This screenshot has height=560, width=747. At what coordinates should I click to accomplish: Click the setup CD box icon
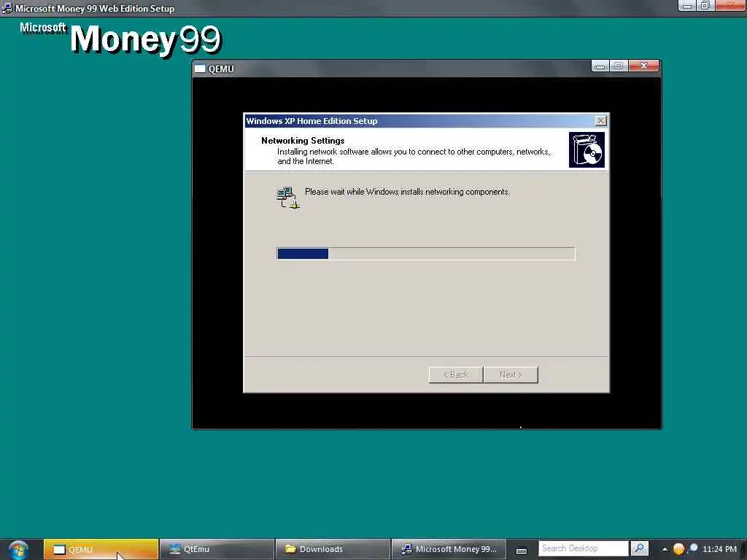point(587,150)
